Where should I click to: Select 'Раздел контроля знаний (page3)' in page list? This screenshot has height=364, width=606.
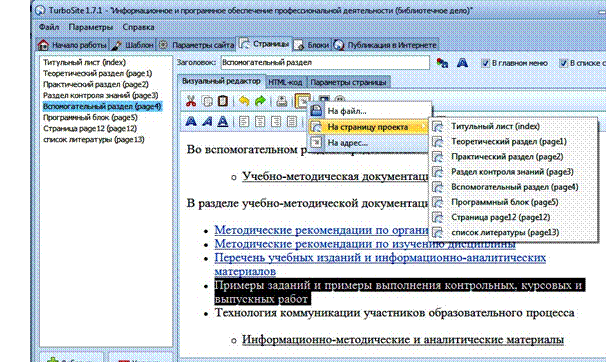tap(100, 95)
